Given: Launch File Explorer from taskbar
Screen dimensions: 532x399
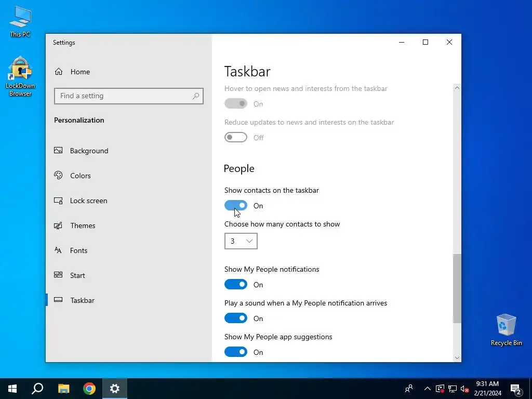Looking at the screenshot, I should (63, 389).
